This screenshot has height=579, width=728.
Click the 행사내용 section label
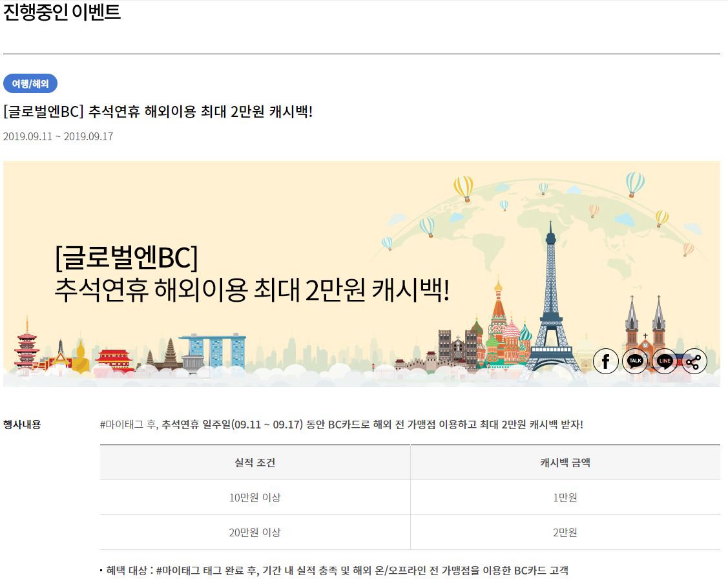pyautogui.click(x=22, y=425)
